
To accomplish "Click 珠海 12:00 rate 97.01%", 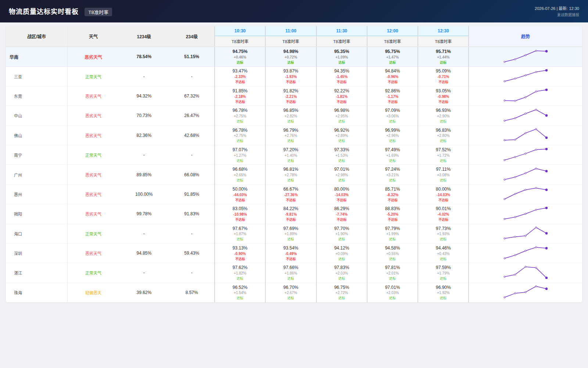I will coord(392,287).
